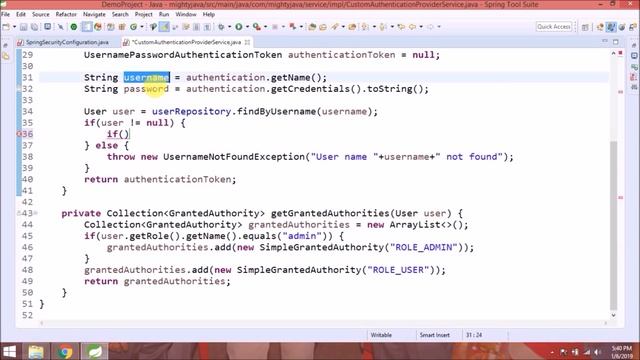Open the Refactor menu

tap(66, 14)
